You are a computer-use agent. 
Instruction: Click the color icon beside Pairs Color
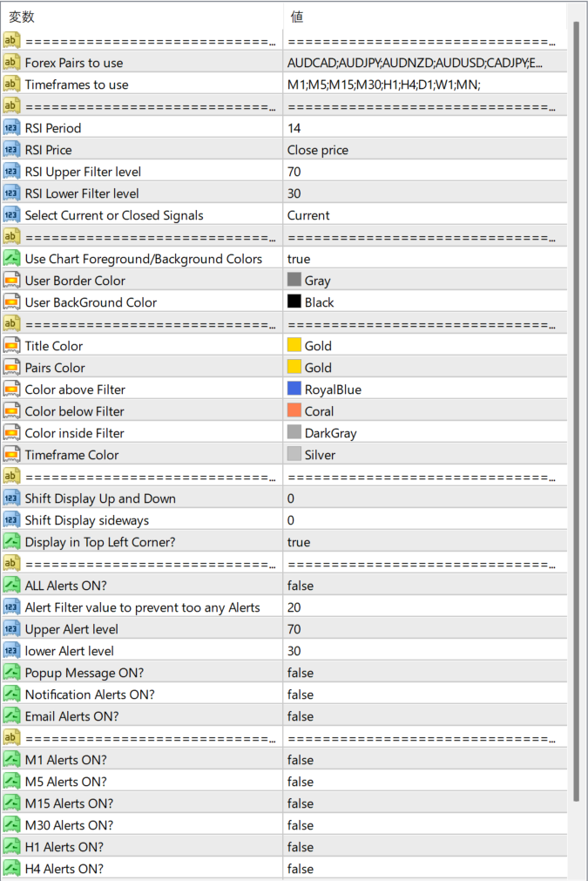[11, 368]
